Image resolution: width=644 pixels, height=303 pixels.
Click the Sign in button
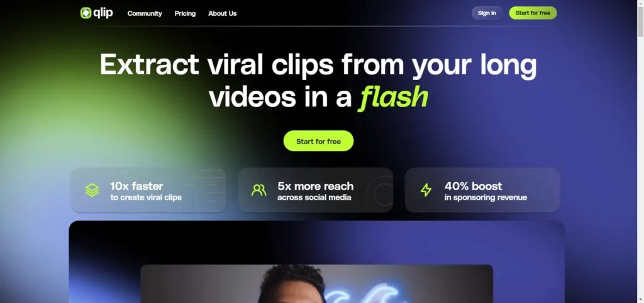[487, 13]
